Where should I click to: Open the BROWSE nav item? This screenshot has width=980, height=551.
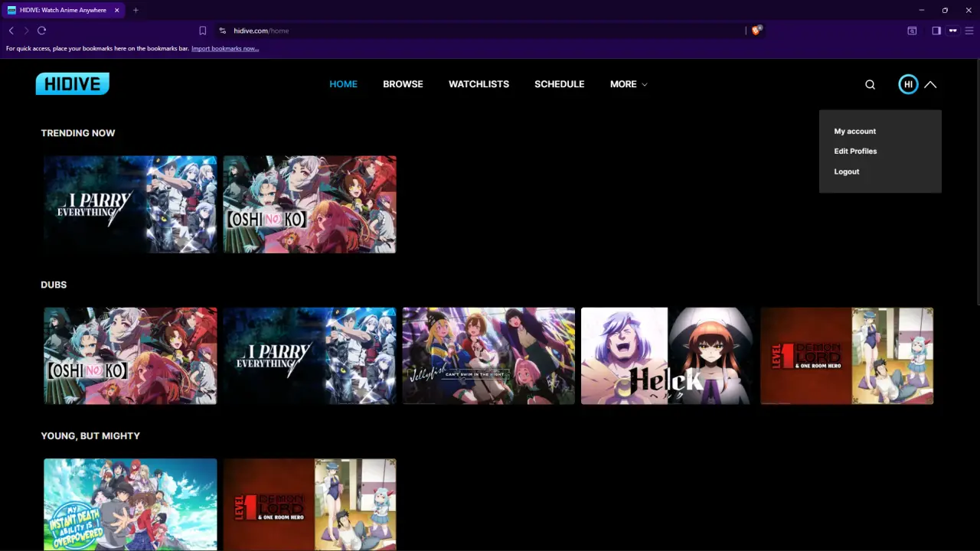point(403,84)
